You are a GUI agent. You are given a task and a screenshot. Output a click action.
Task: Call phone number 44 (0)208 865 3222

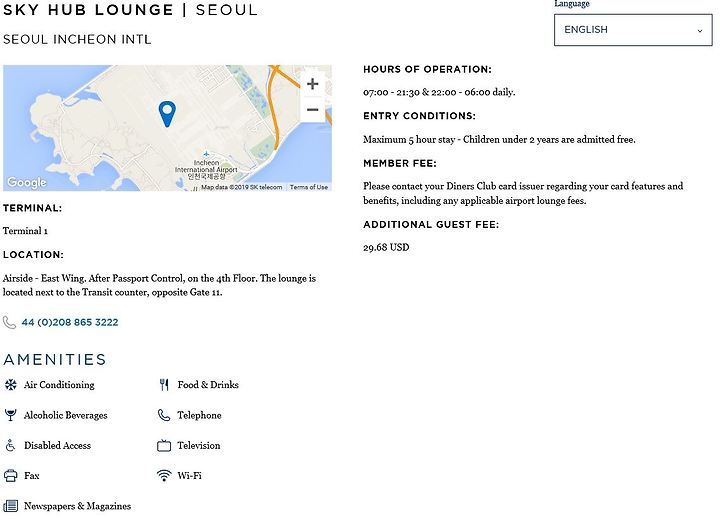[x=70, y=322]
